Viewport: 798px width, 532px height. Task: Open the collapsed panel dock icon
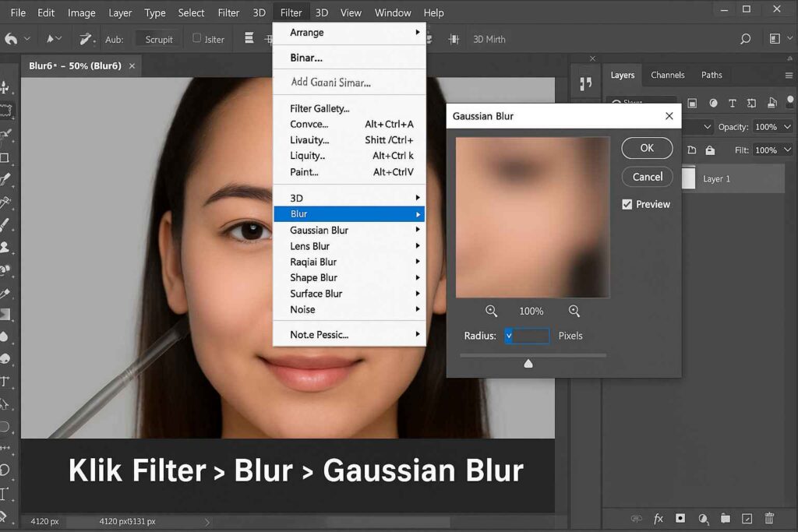(x=586, y=83)
